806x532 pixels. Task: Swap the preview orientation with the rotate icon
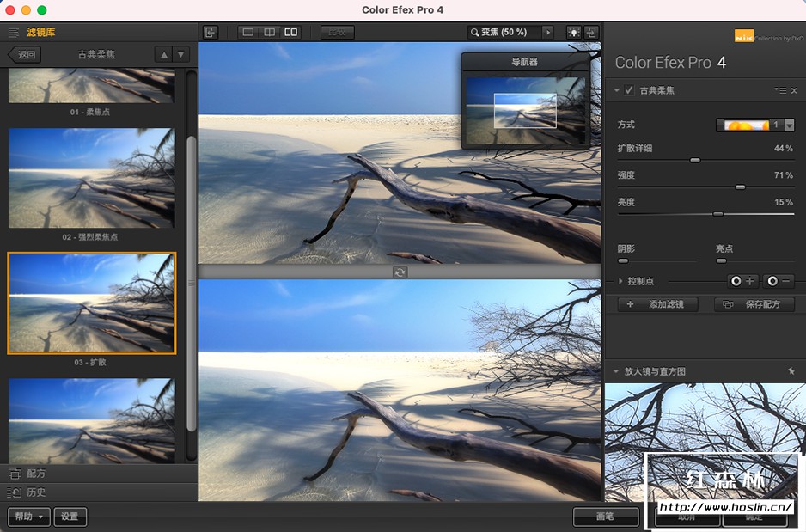tap(400, 272)
